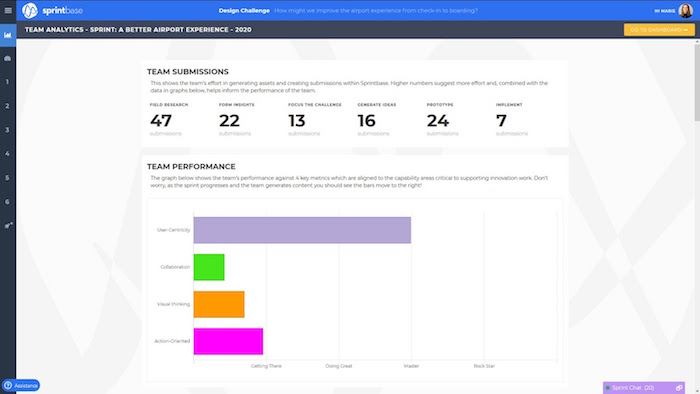
Task: Open the briefcase icon in sidebar
Action: coord(8,58)
